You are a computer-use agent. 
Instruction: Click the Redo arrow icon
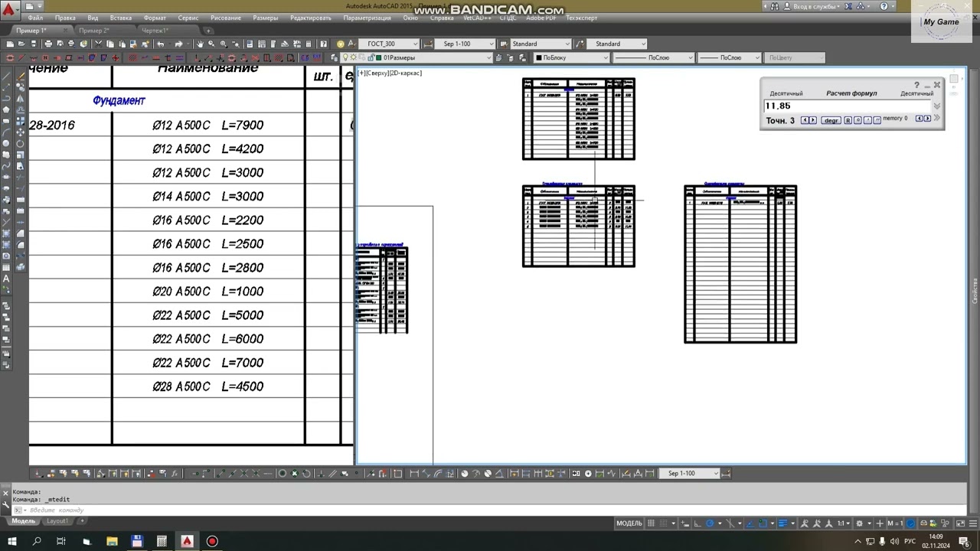click(178, 44)
